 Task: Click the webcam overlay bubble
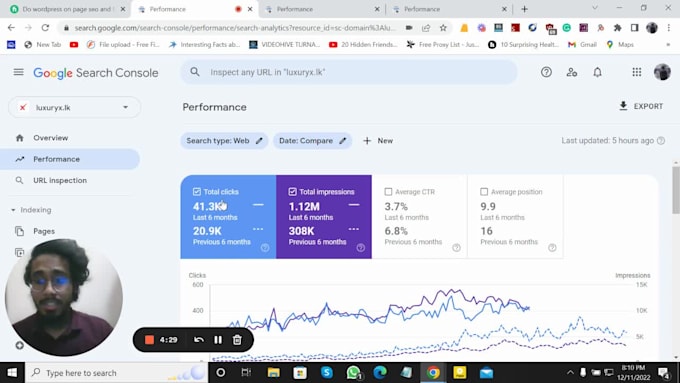[x=63, y=297]
